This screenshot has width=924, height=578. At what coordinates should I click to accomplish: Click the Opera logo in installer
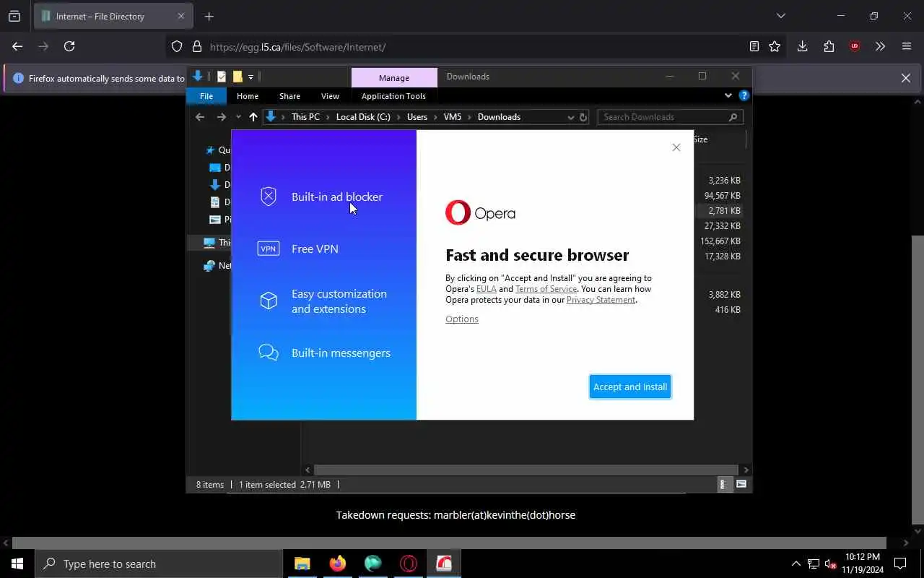(480, 212)
